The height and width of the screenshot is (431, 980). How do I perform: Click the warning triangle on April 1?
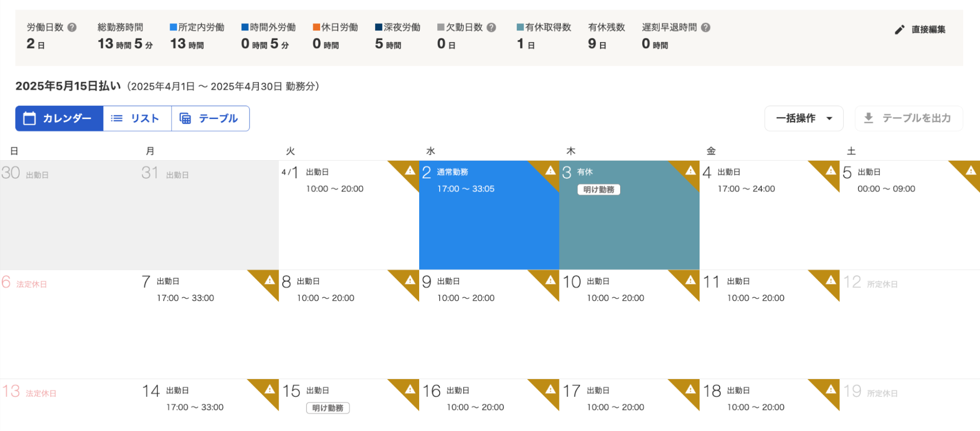[410, 170]
